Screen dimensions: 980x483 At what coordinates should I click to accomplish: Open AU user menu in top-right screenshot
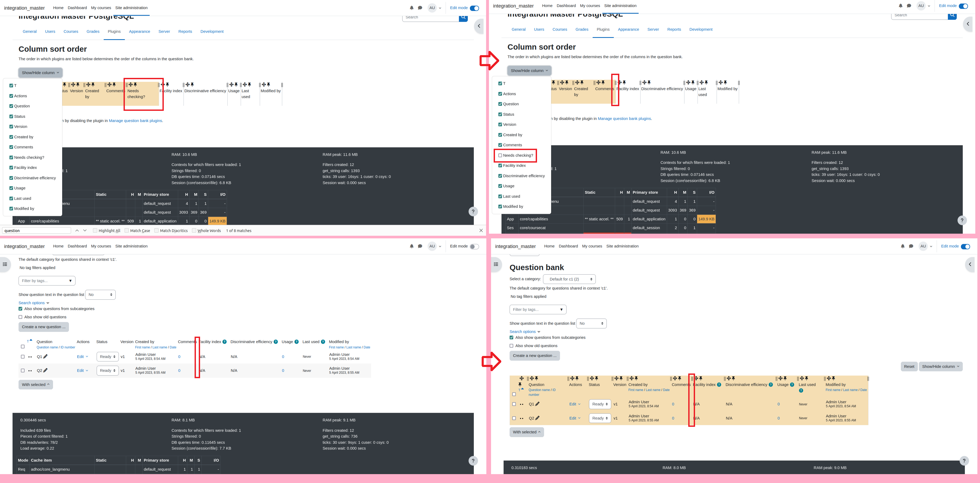923,6
